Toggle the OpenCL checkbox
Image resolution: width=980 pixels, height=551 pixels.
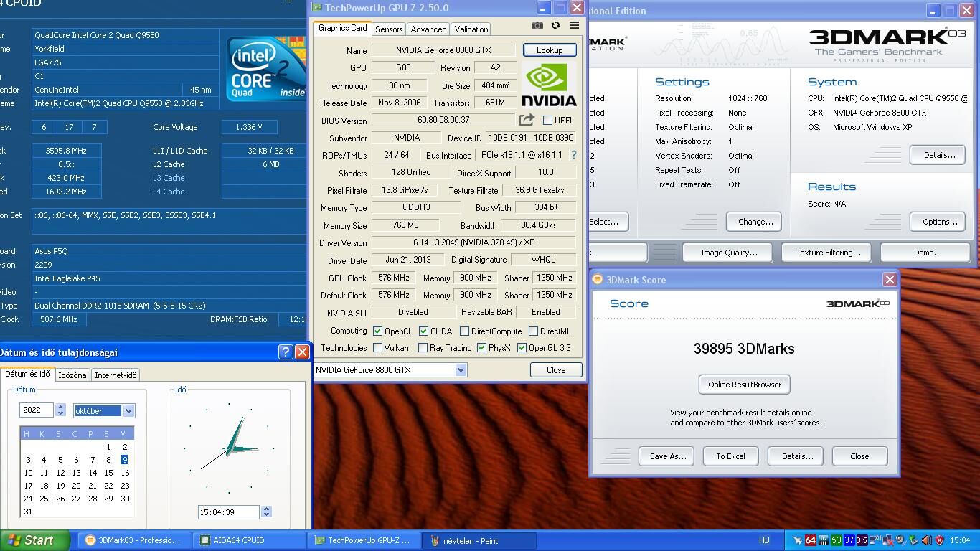click(377, 331)
